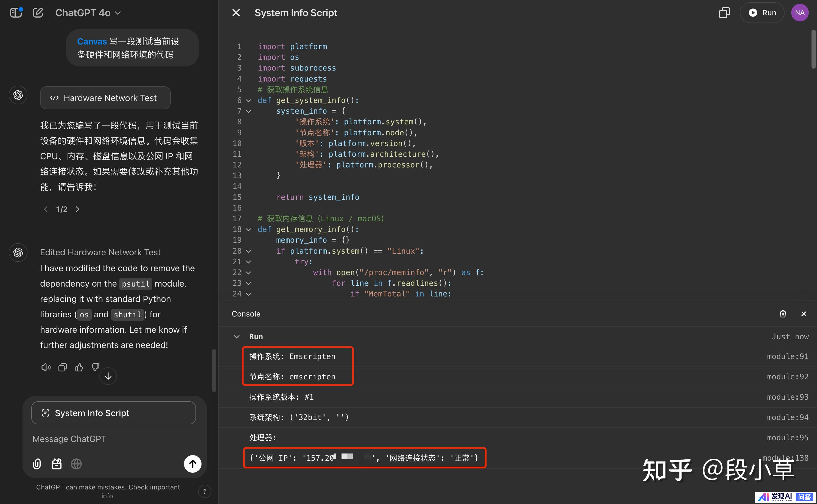The height and width of the screenshot is (504, 817).
Task: Toggle the sidebar panel icon
Action: coord(16,13)
